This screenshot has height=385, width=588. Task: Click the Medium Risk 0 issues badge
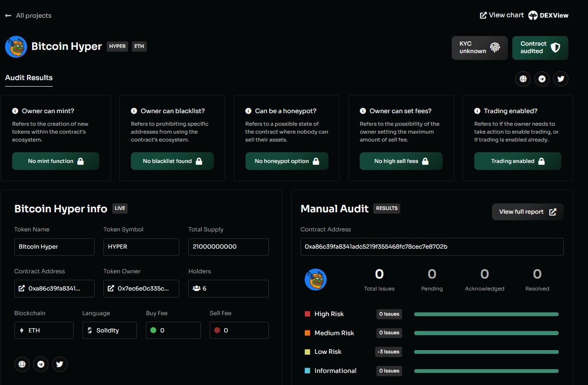coord(389,333)
